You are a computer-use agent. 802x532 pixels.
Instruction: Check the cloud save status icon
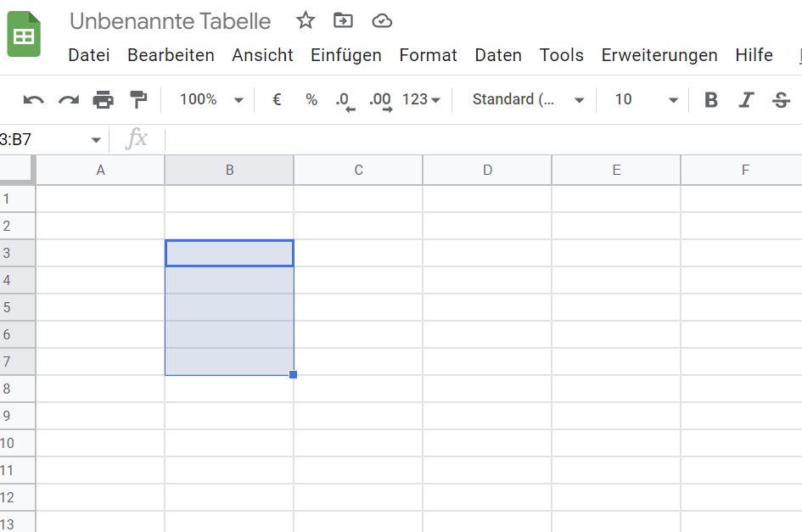382,21
